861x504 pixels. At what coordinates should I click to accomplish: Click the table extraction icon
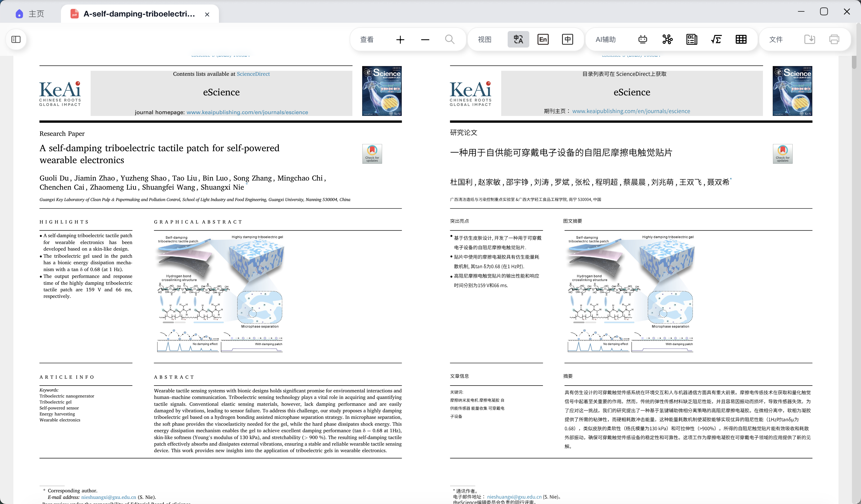(741, 40)
